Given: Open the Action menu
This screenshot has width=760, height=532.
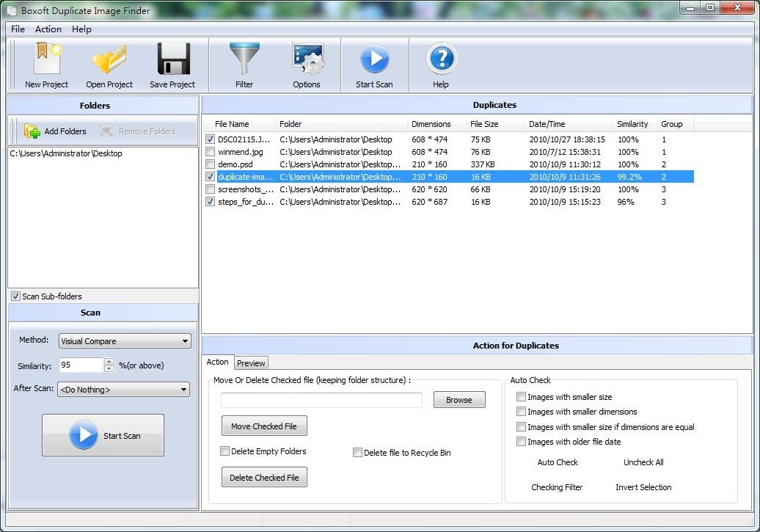Looking at the screenshot, I should tap(48, 29).
